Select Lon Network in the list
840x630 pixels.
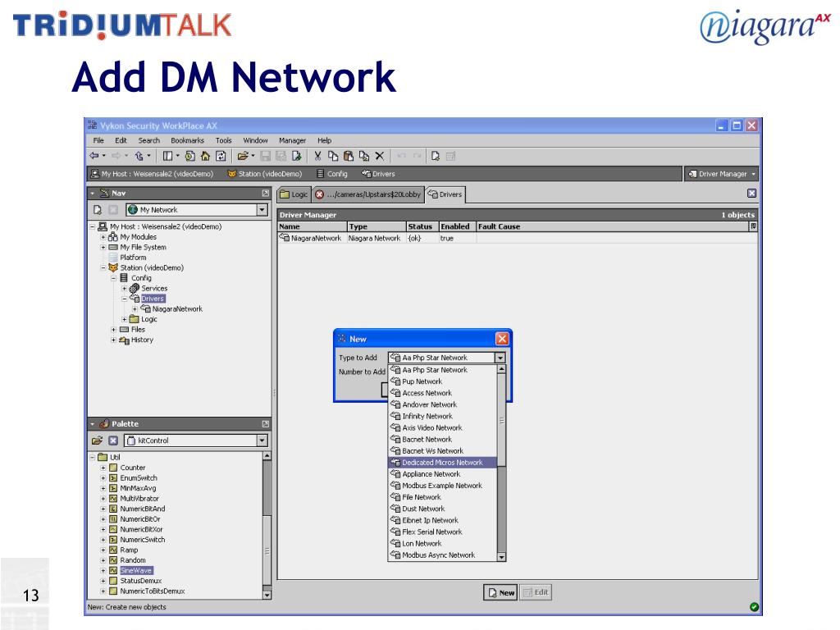pyautogui.click(x=442, y=543)
